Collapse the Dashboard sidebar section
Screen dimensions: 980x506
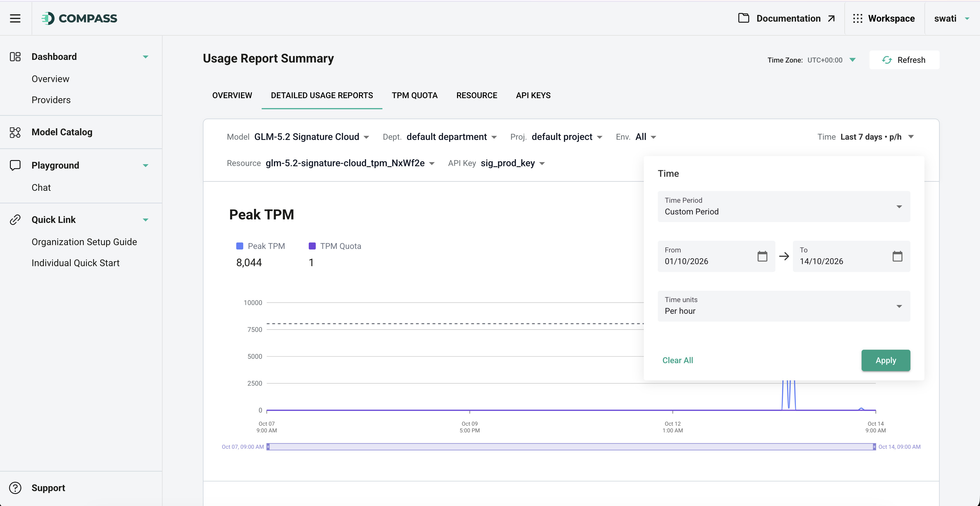pos(145,57)
